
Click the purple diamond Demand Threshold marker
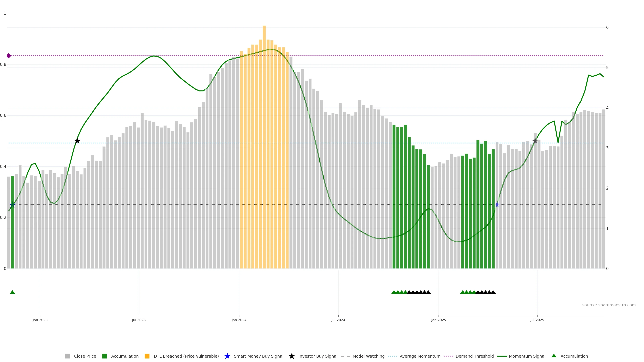[9, 56]
